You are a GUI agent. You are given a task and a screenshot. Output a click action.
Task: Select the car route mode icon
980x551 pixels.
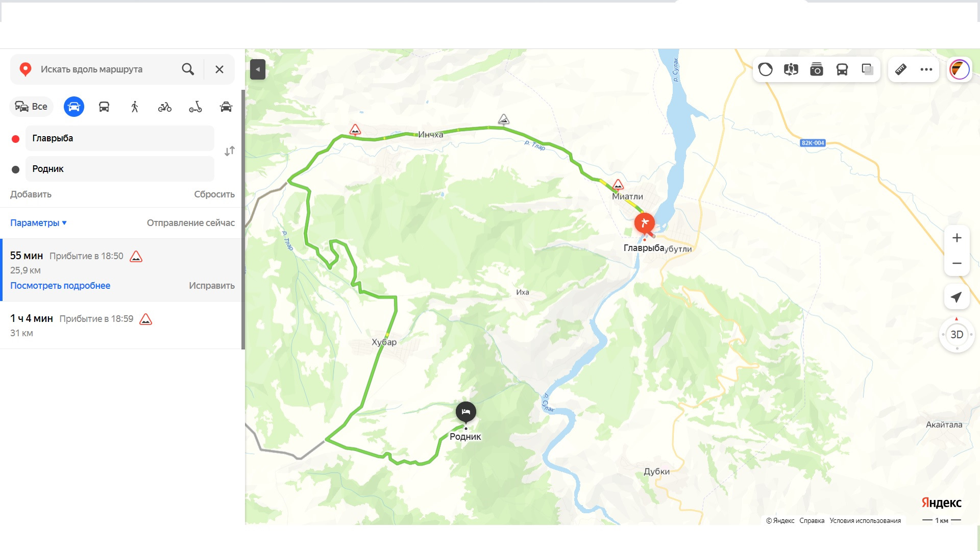74,107
